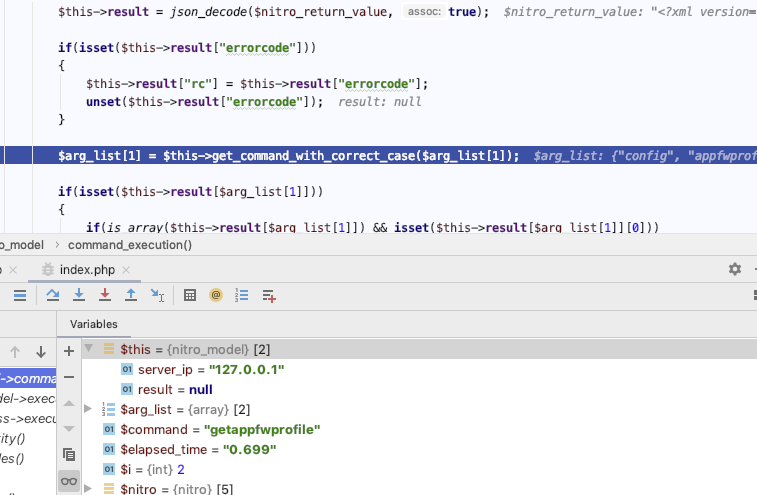Open debugger settings gear icon
The width and height of the screenshot is (757, 495).
coord(735,269)
